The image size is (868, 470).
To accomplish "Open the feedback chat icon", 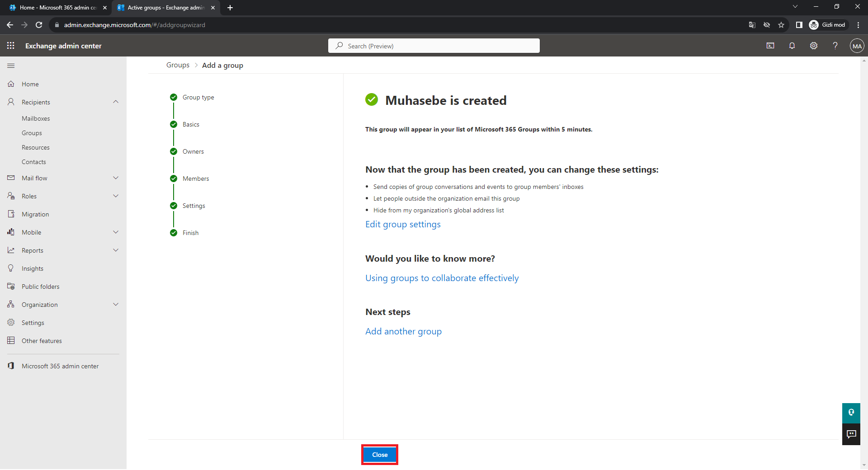I will point(851,434).
